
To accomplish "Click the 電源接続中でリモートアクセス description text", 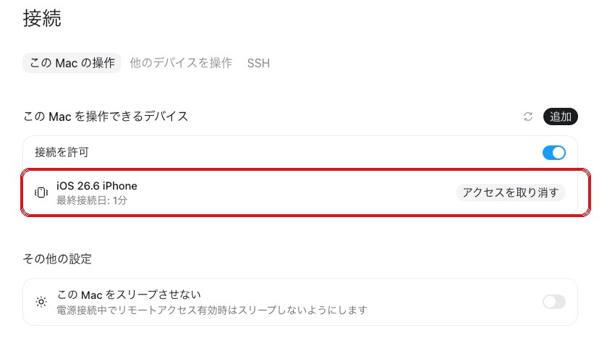I will [x=212, y=310].
